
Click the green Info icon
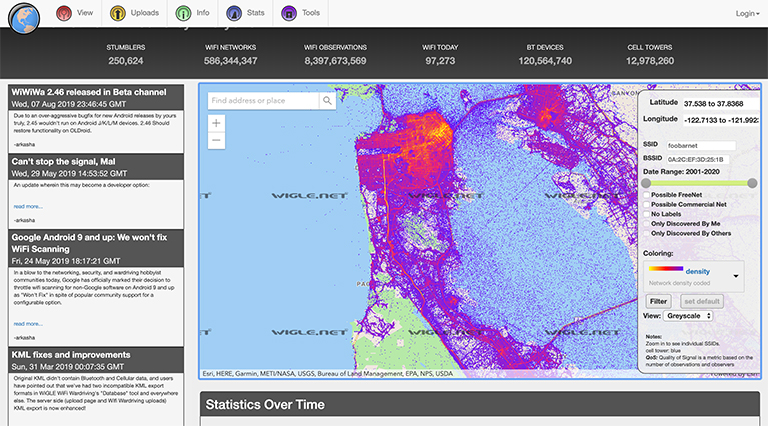point(183,14)
